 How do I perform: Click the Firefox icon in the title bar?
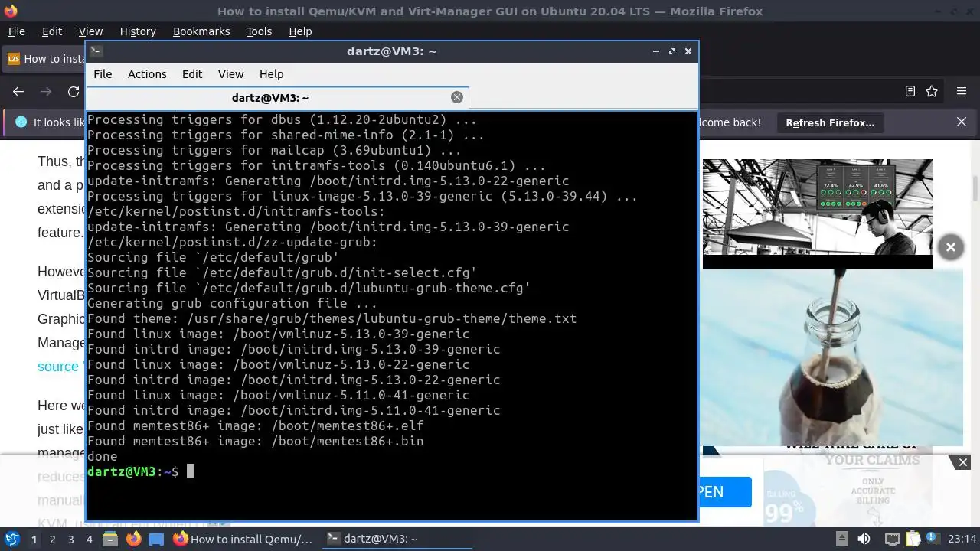coord(11,11)
